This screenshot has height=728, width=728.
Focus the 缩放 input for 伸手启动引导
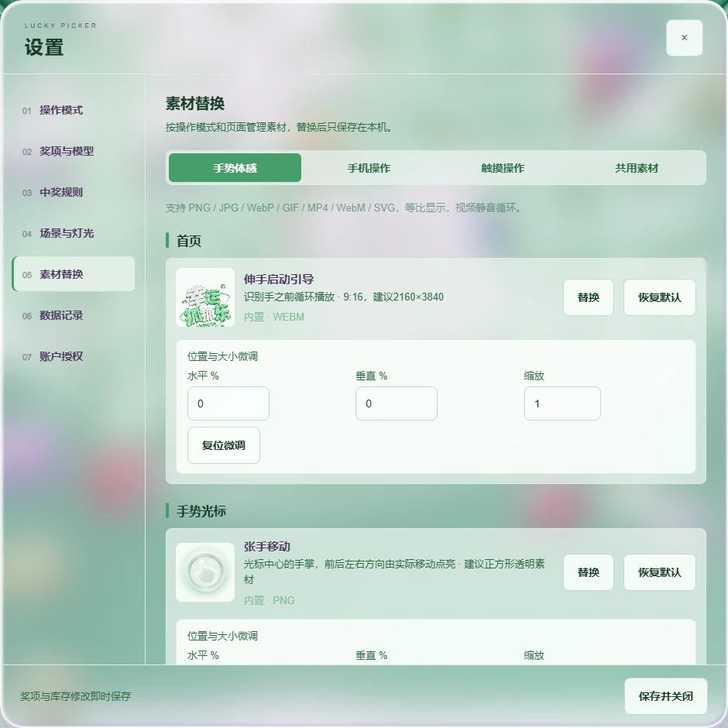pyautogui.click(x=562, y=403)
